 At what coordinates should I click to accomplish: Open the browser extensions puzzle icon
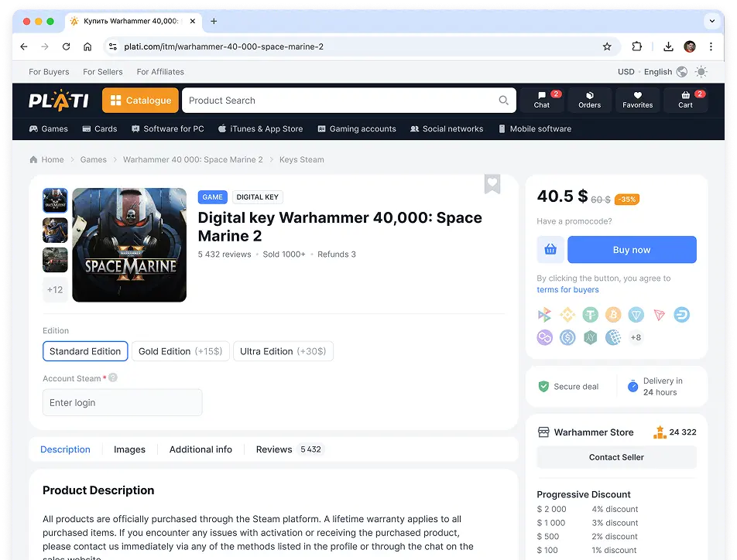pyautogui.click(x=637, y=46)
